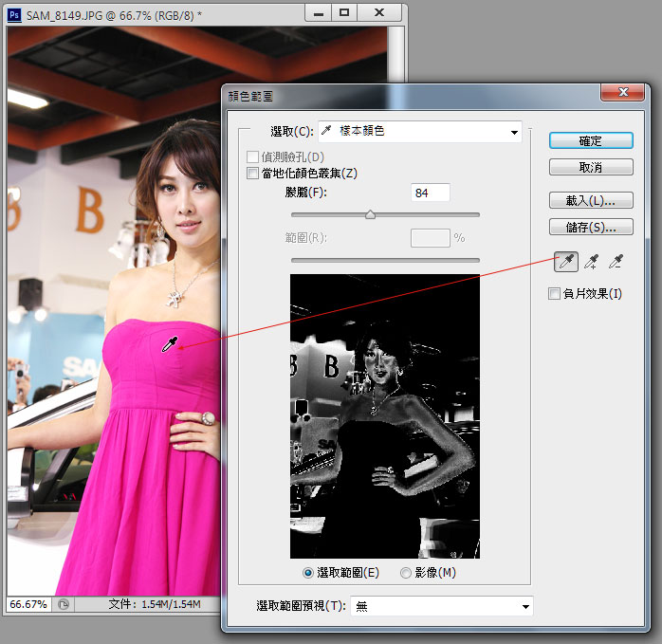Minimize the SAM_8149.JPG document window
Image resolution: width=662 pixels, height=644 pixels.
point(317,12)
